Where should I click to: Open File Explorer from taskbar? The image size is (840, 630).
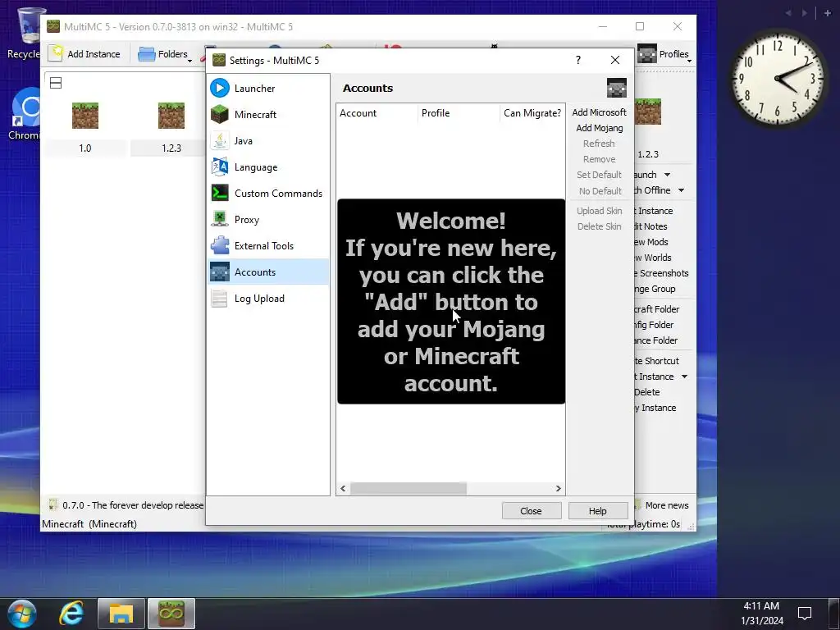[121, 614]
